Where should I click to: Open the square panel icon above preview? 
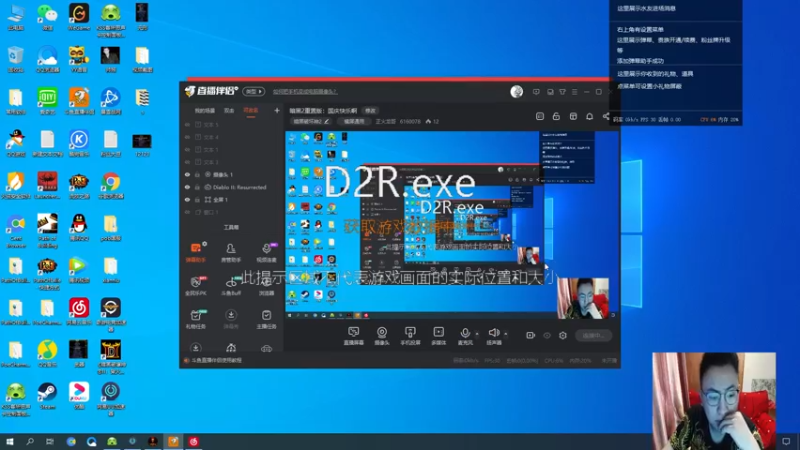point(540,116)
